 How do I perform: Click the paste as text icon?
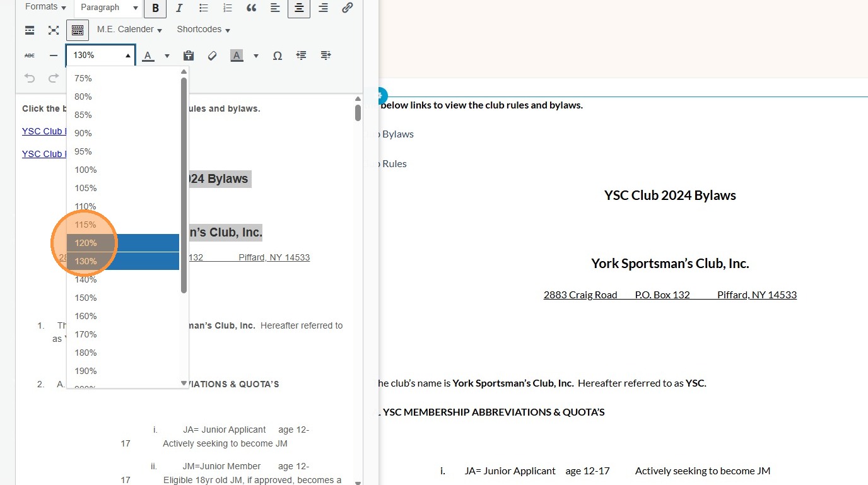(x=188, y=56)
